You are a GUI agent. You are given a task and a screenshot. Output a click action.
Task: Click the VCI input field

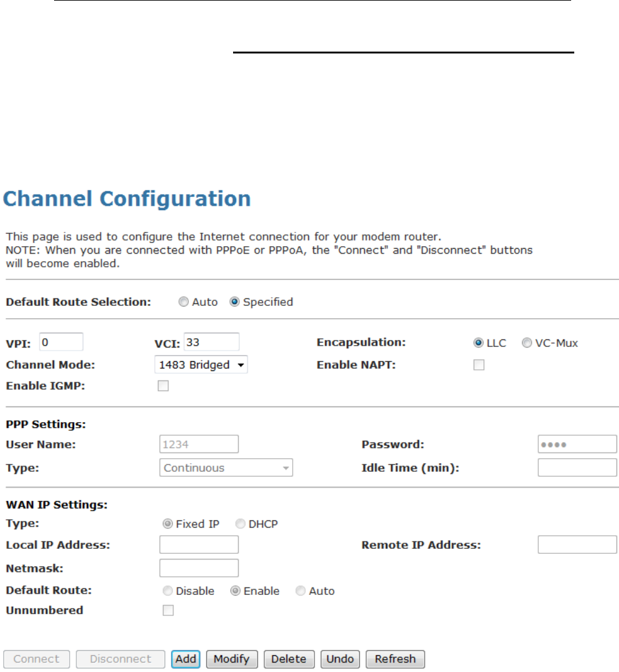click(x=212, y=342)
